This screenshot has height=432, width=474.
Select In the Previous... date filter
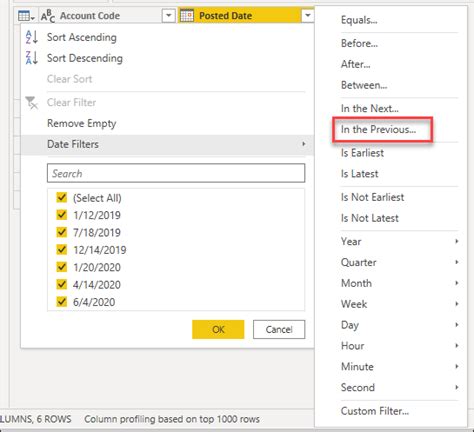378,129
